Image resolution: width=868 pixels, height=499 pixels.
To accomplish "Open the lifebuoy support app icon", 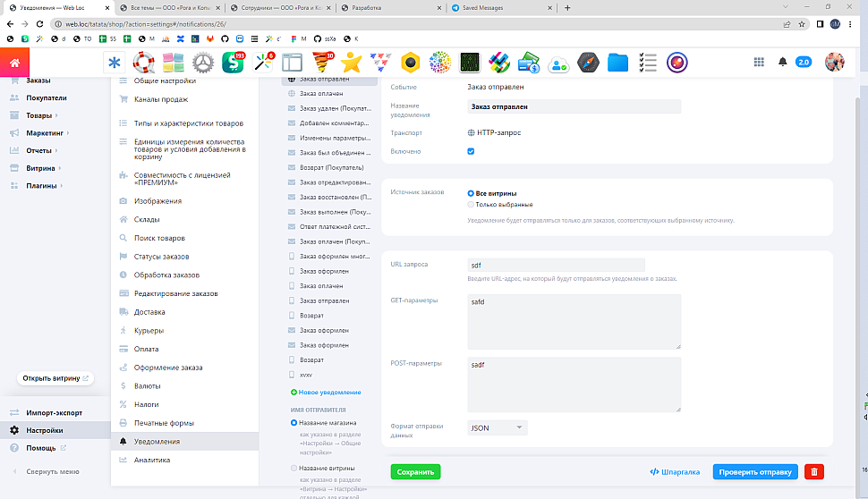I will tap(144, 63).
